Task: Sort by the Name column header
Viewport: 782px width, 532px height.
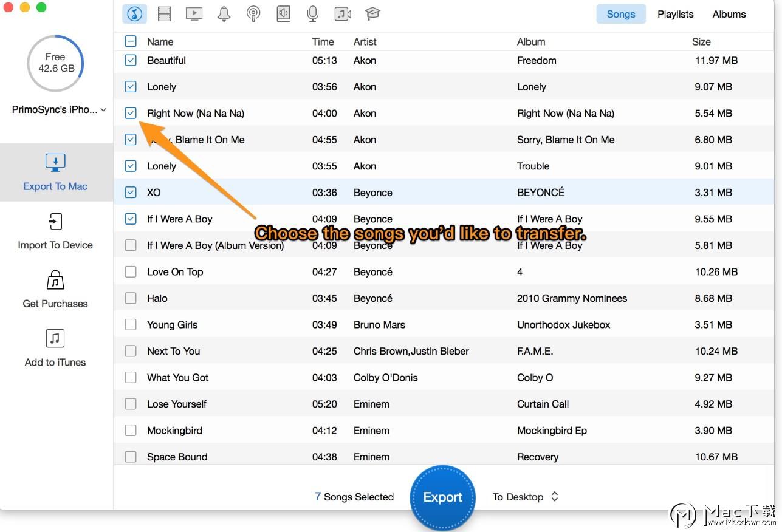Action: point(160,42)
